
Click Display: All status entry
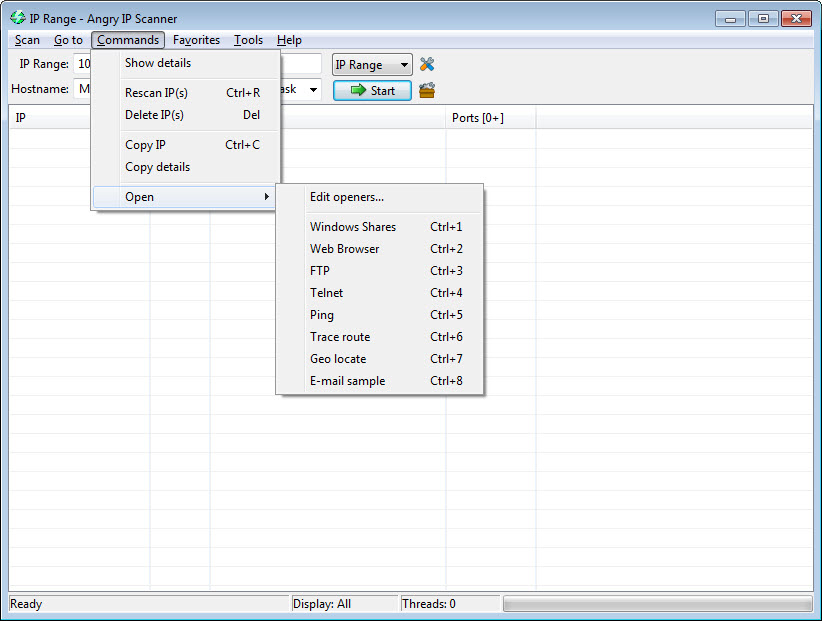pyautogui.click(x=322, y=604)
